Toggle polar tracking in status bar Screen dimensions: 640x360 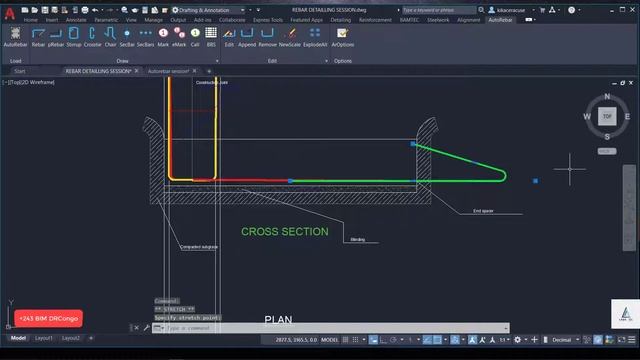point(393,340)
